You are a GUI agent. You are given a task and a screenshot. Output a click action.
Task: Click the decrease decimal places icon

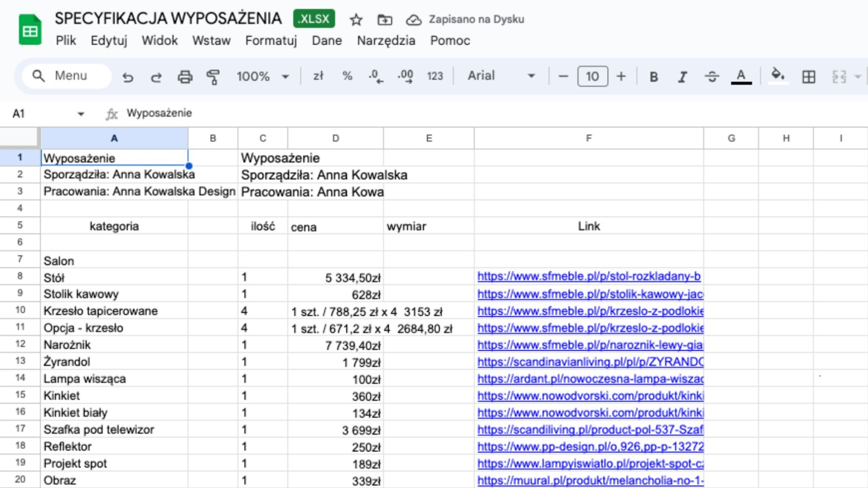click(376, 77)
